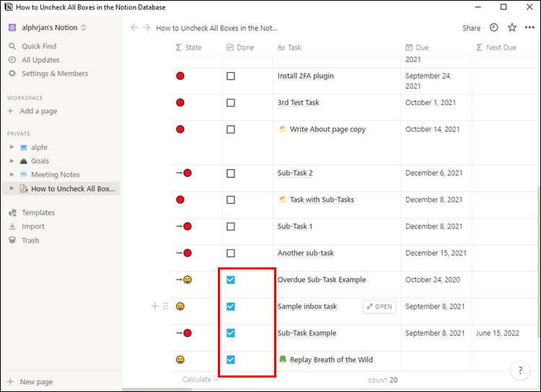
Task: Check Done box for Install 2FA plugin
Action: pyautogui.click(x=231, y=76)
